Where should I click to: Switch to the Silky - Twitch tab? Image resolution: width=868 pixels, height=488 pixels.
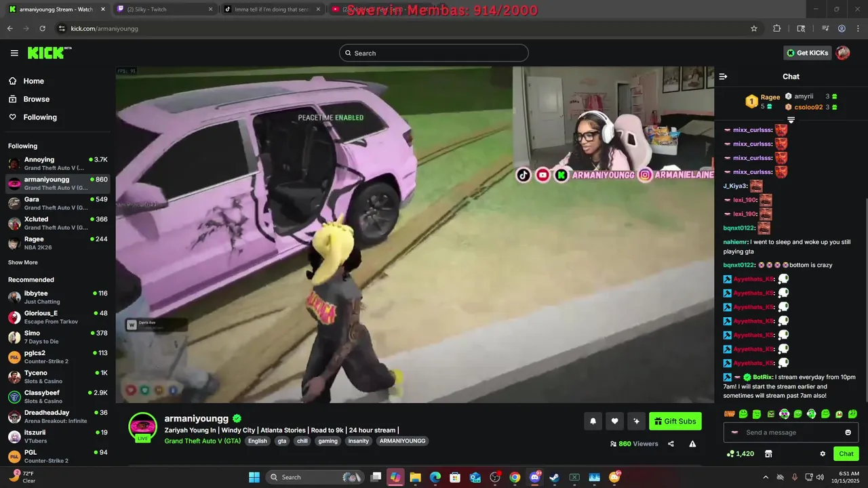(x=164, y=9)
